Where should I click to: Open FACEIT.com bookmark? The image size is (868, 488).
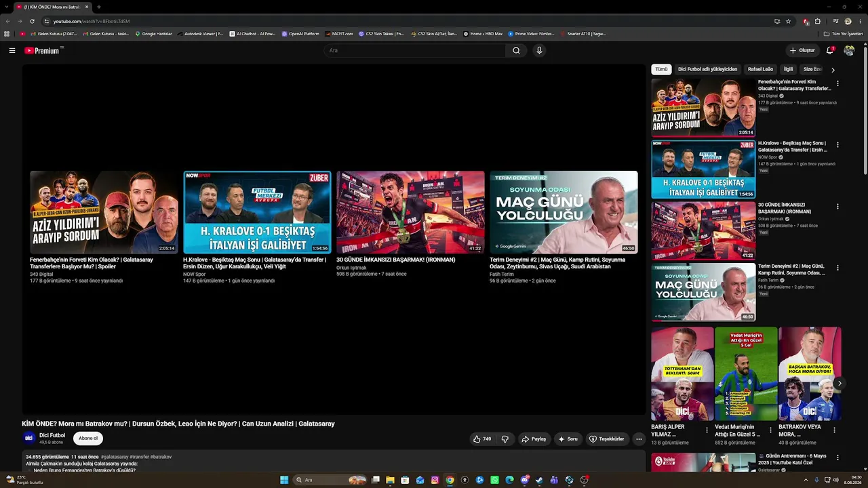(339, 34)
